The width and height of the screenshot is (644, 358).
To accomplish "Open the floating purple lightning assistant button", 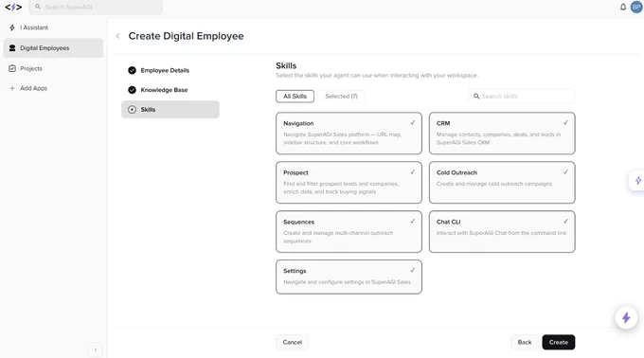I will coord(626,318).
